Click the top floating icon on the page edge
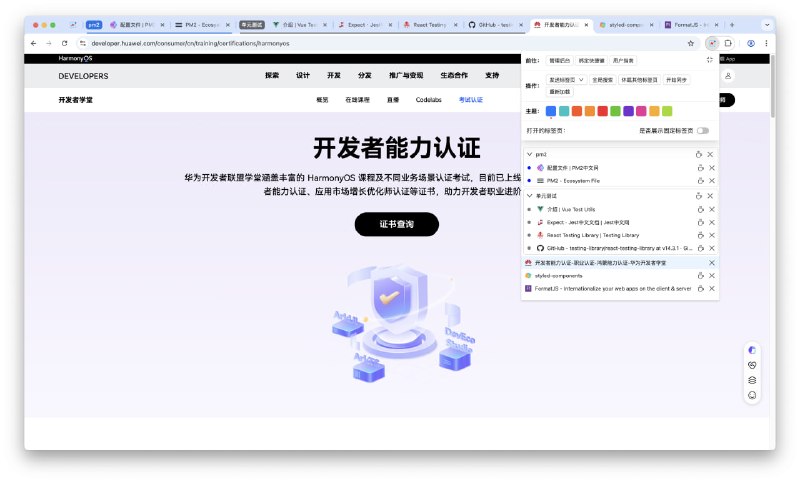 tap(752, 350)
